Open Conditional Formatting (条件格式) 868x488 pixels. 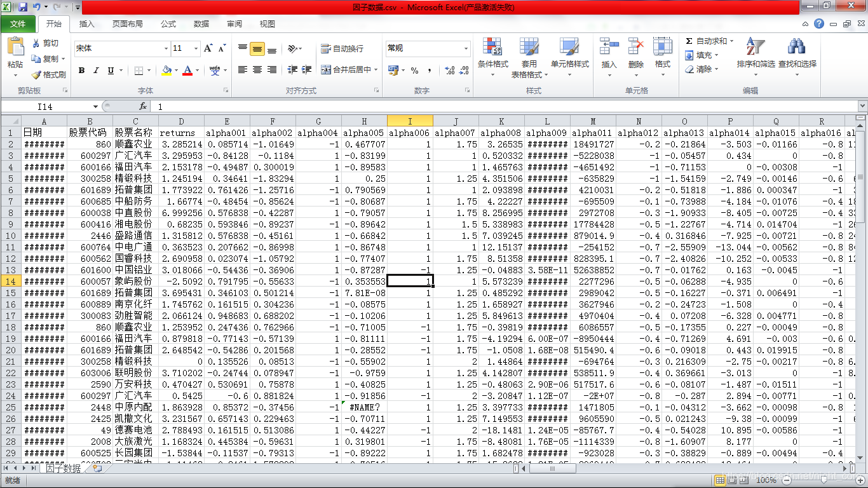[493, 58]
